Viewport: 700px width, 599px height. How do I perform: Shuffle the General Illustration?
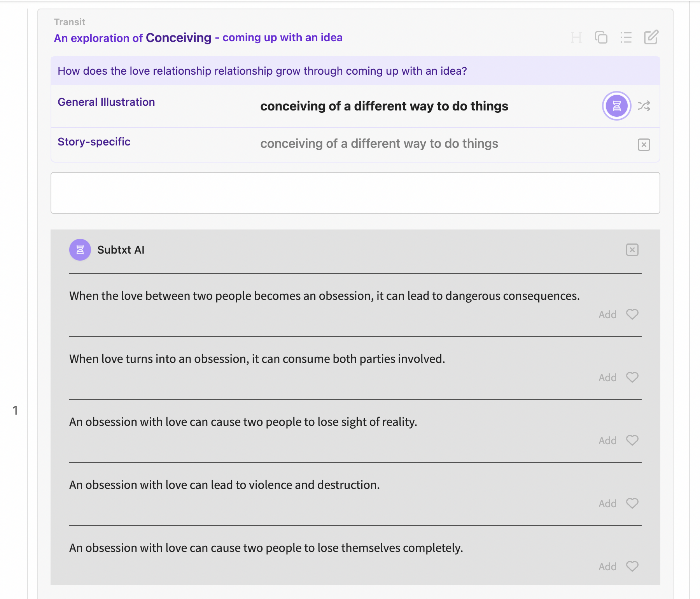(644, 106)
